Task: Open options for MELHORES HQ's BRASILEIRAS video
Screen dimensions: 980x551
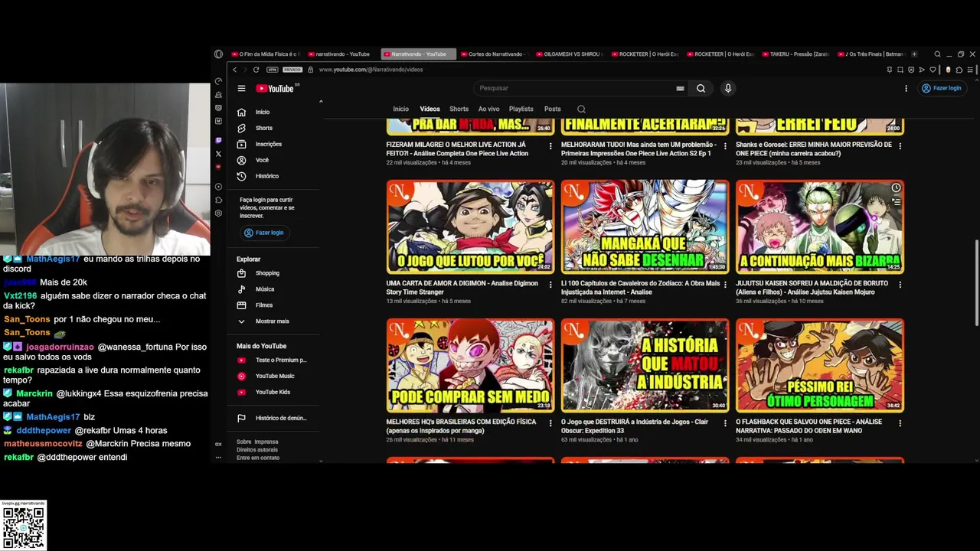Action: pos(550,423)
